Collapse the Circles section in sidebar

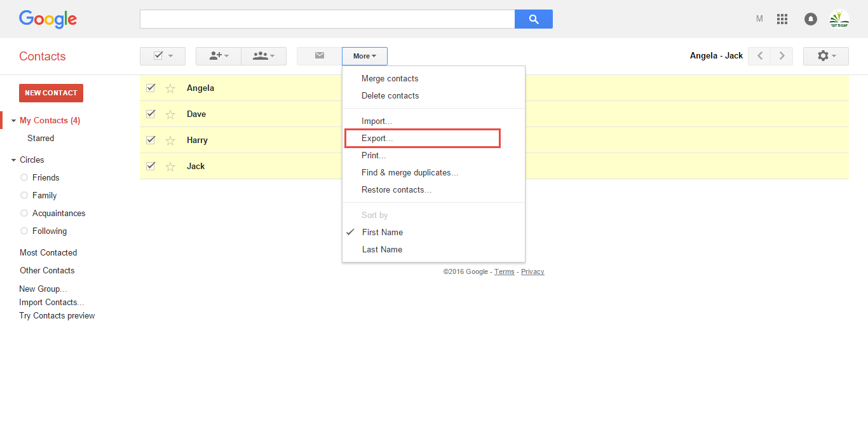point(14,160)
